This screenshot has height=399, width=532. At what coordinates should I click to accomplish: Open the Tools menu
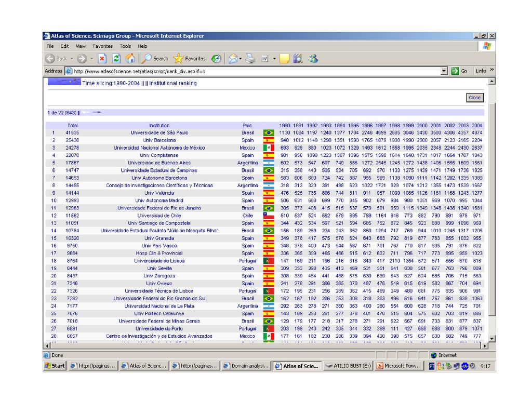[125, 46]
